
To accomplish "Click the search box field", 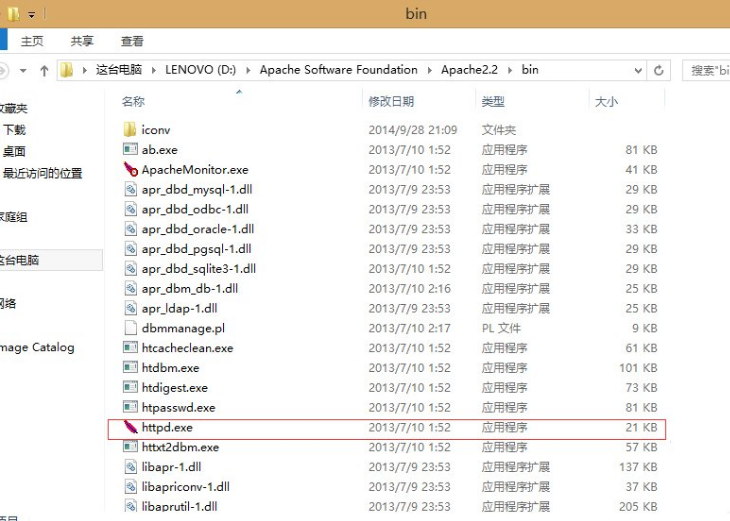I will [707, 71].
